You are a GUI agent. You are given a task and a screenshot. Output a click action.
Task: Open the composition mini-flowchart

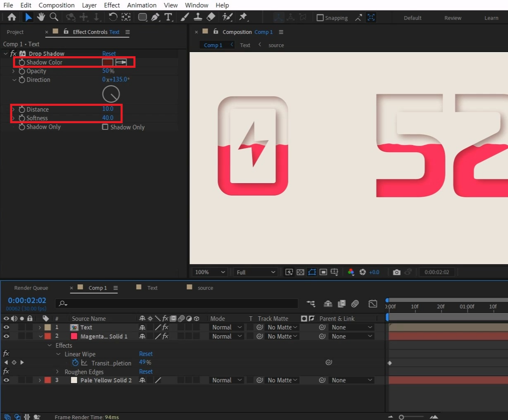pos(311,303)
